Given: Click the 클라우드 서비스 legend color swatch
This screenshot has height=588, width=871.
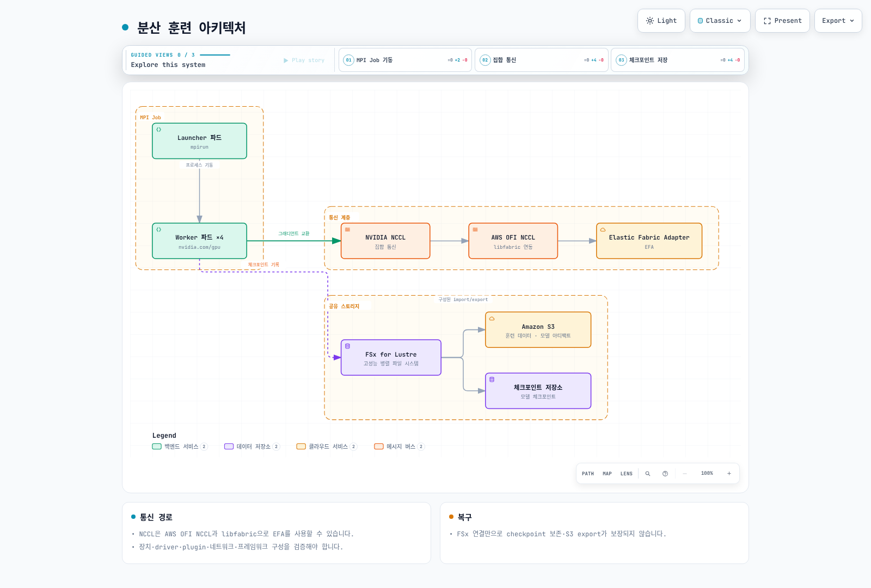Looking at the screenshot, I should [x=301, y=446].
